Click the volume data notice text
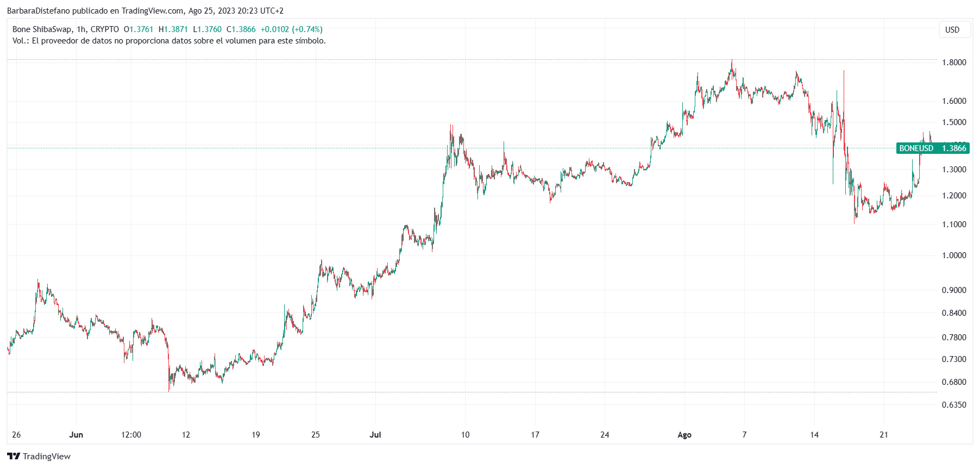The image size is (980, 468). point(169,41)
